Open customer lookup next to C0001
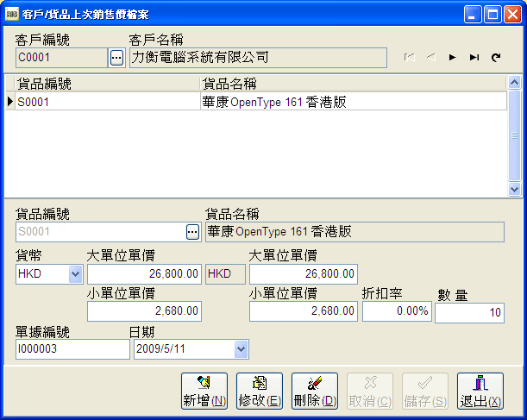Image resolution: width=527 pixels, height=420 pixels. tap(116, 58)
